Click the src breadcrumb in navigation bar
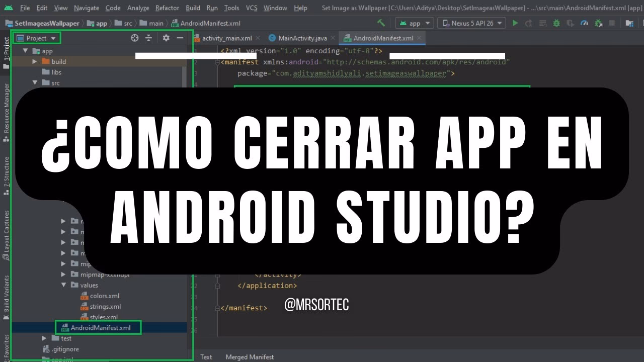This screenshot has height=362, width=644. tap(124, 23)
